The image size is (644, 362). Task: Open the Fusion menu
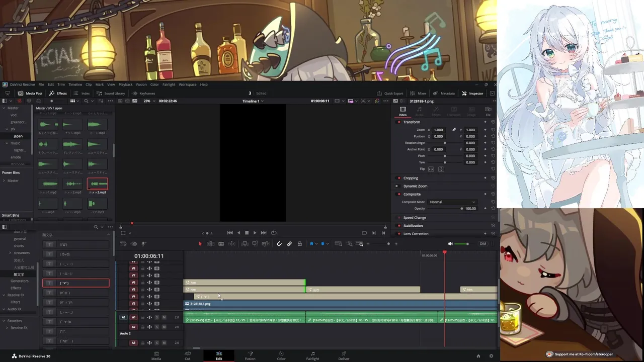coord(141,84)
